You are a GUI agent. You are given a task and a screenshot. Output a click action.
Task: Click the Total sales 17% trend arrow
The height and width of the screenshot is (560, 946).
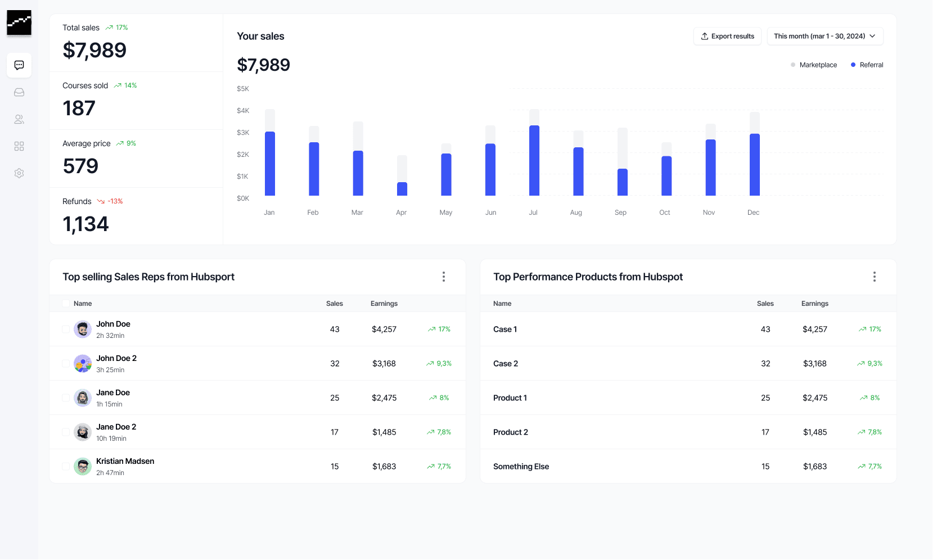coord(109,28)
